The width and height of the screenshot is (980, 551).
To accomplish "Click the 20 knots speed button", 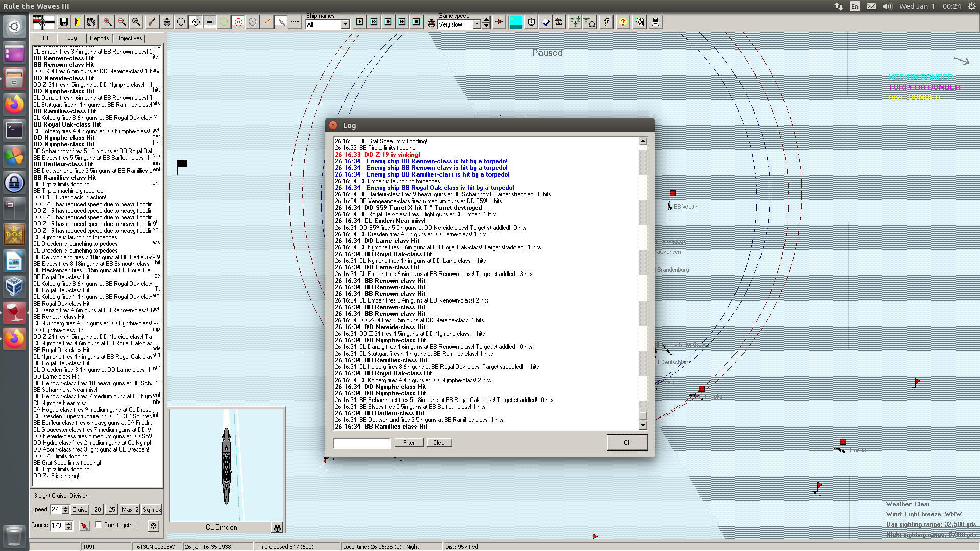I will pyautogui.click(x=97, y=510).
